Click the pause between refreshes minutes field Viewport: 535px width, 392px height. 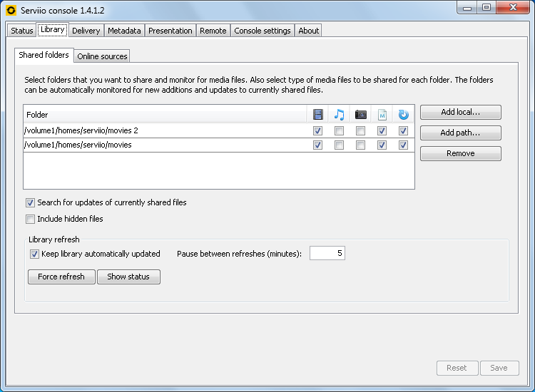[327, 253]
